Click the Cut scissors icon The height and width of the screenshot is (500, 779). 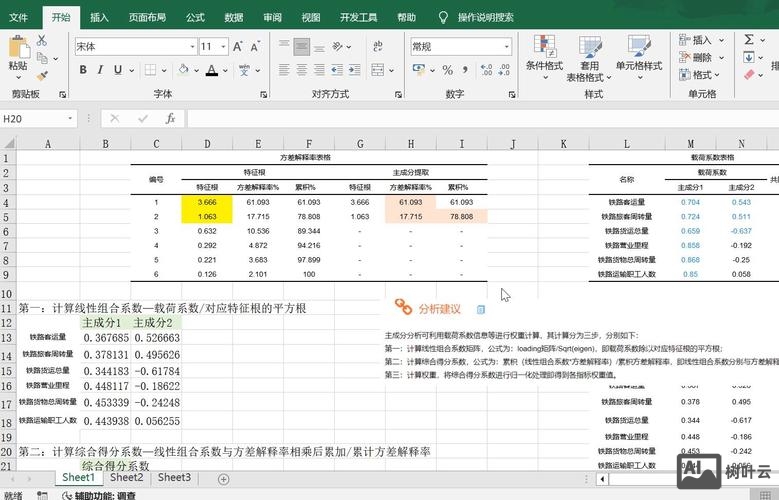(42, 41)
